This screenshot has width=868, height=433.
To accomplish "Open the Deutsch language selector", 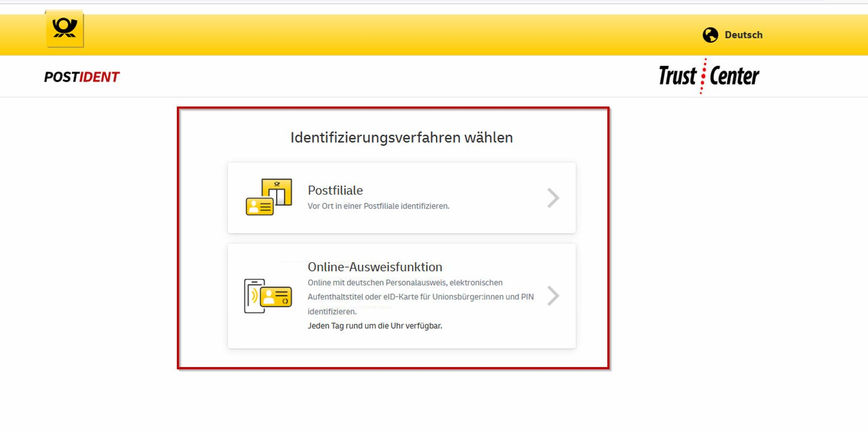I will click(x=743, y=35).
